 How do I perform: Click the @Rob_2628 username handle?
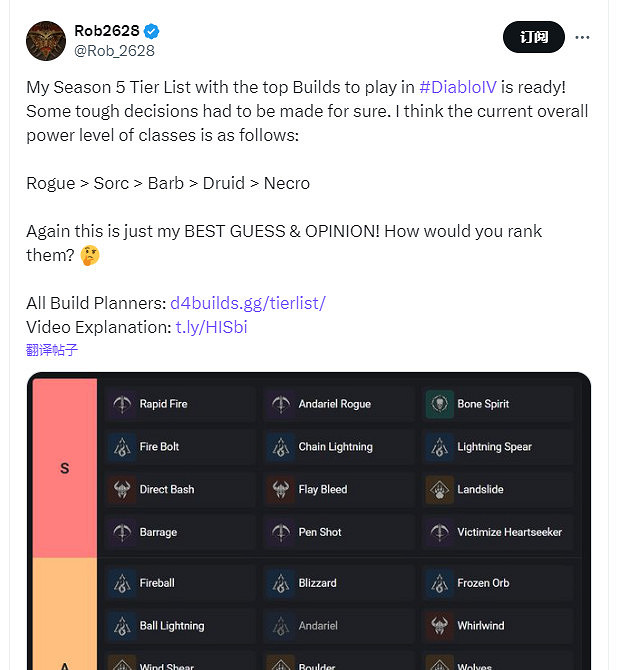tap(115, 50)
